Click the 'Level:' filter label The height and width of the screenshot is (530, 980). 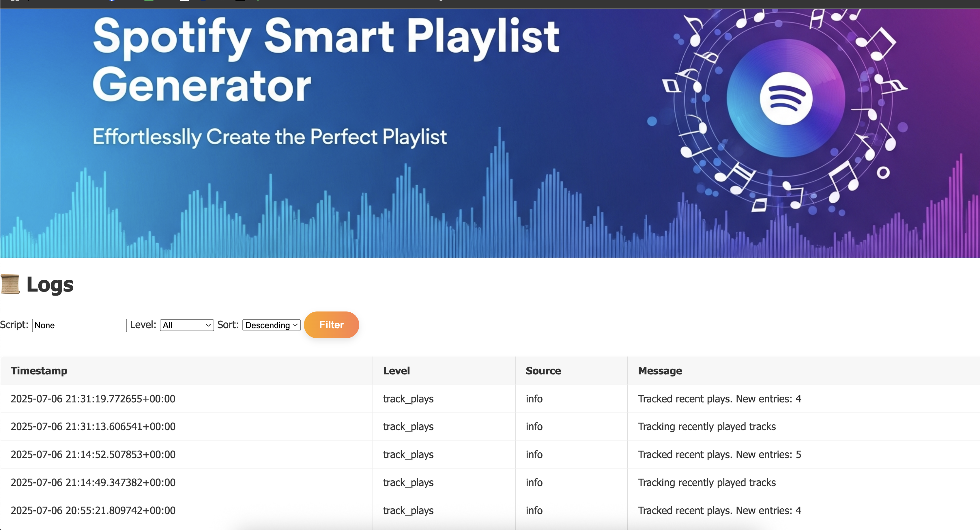coord(143,325)
